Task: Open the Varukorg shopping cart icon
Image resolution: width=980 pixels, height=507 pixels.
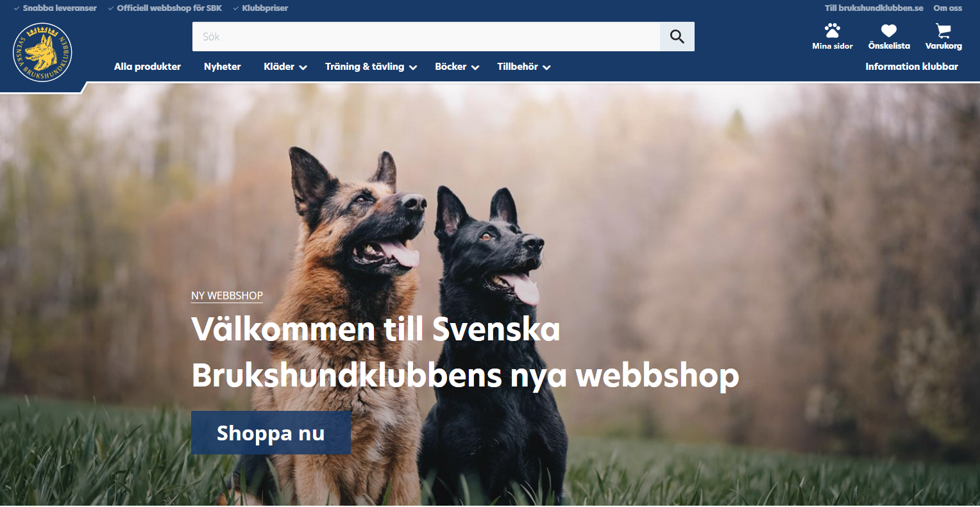Action: (x=943, y=30)
